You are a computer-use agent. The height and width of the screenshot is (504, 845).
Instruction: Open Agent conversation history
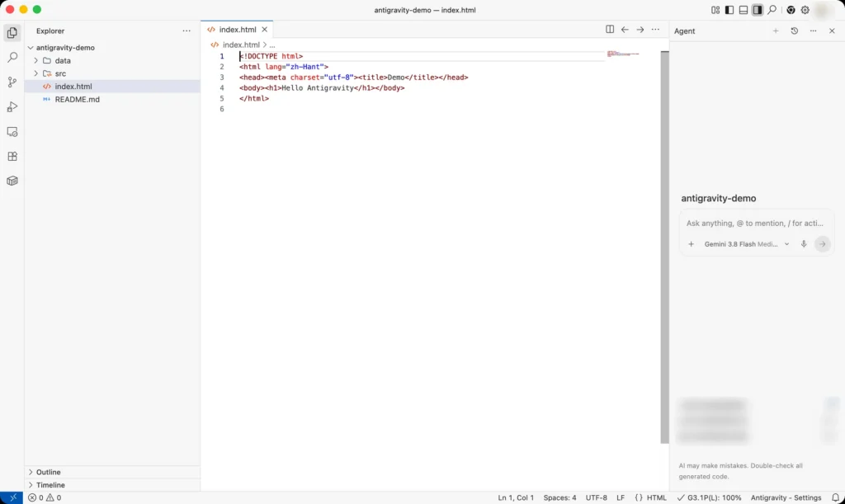click(795, 31)
